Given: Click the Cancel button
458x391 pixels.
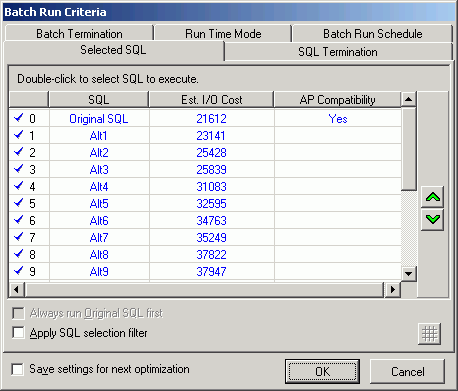Looking at the screenshot, I should (x=408, y=371).
